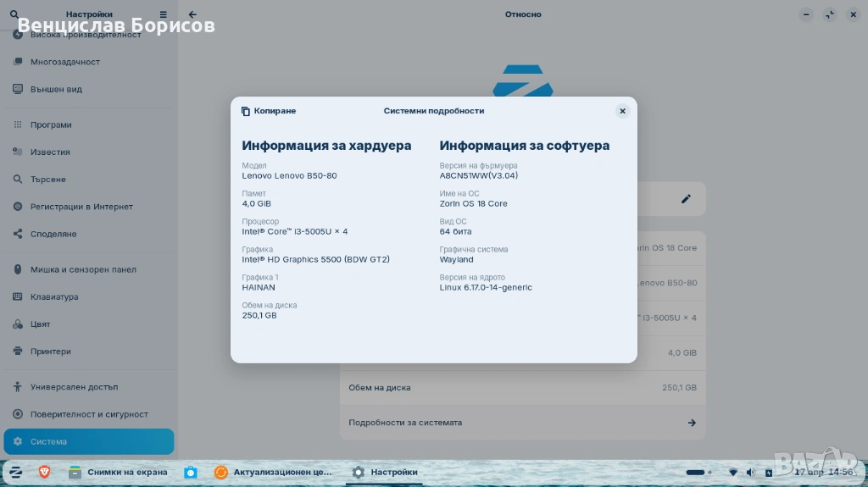Click the search icon in Настройки

14,14
